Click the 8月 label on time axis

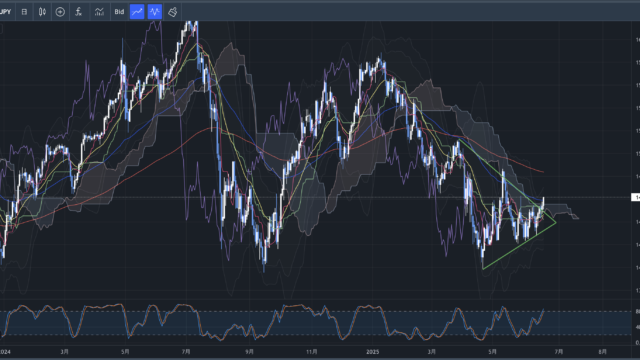click(602, 351)
